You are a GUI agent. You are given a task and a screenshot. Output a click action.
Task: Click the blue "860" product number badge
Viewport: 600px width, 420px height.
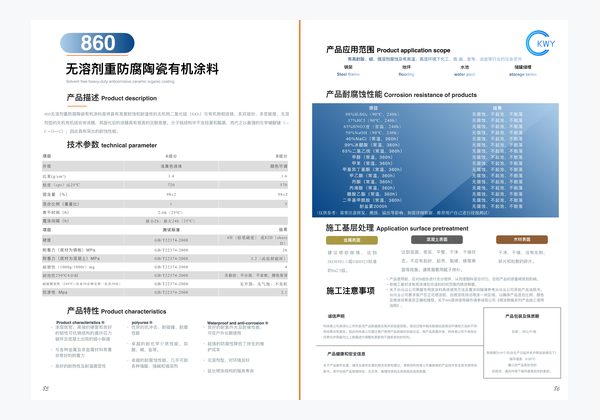tap(97, 43)
